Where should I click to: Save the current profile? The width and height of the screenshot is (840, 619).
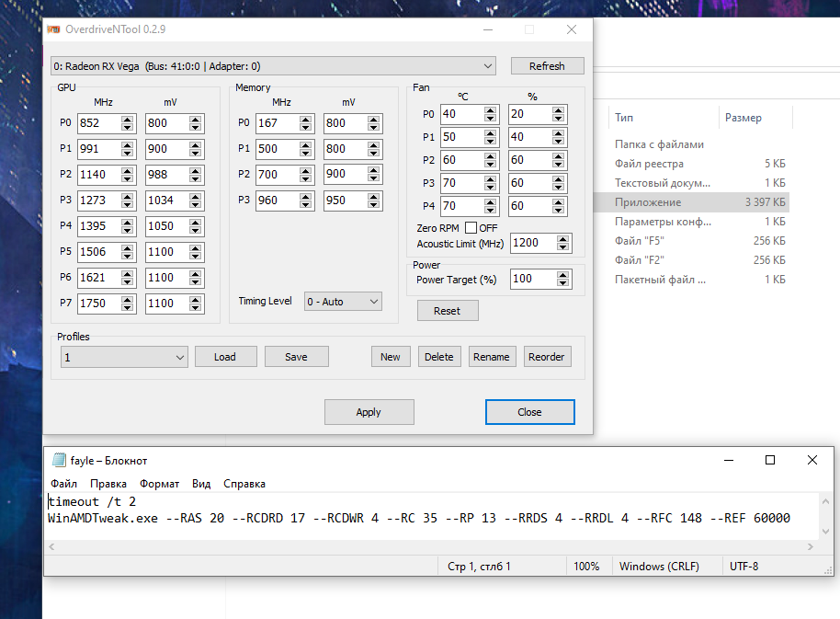[296, 357]
